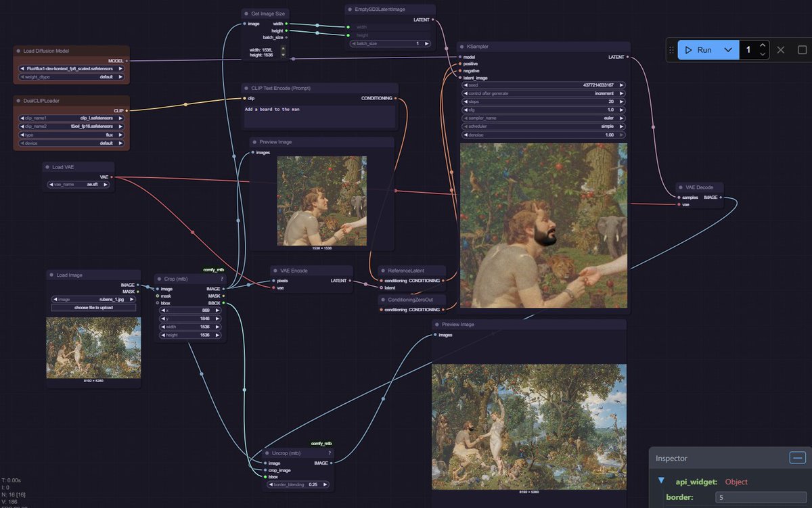The height and width of the screenshot is (508, 812).
Task: Collapse the Load Image node via its title dot
Action: tap(51, 275)
